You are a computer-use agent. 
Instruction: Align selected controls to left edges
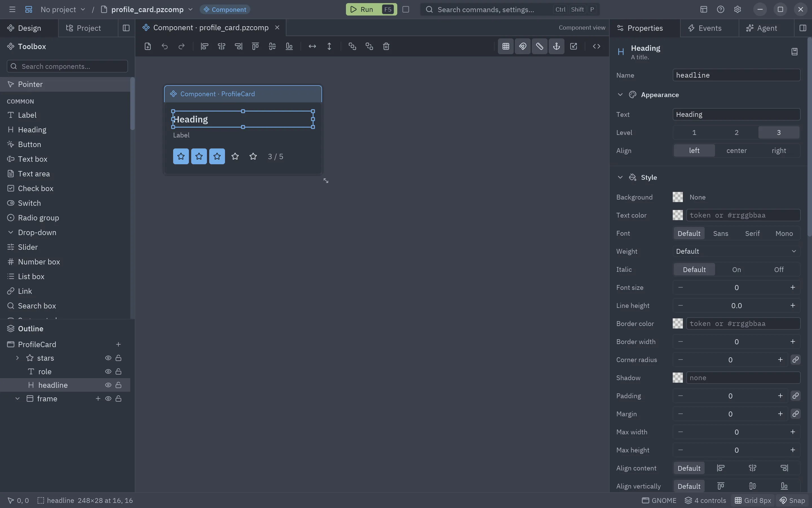point(204,46)
